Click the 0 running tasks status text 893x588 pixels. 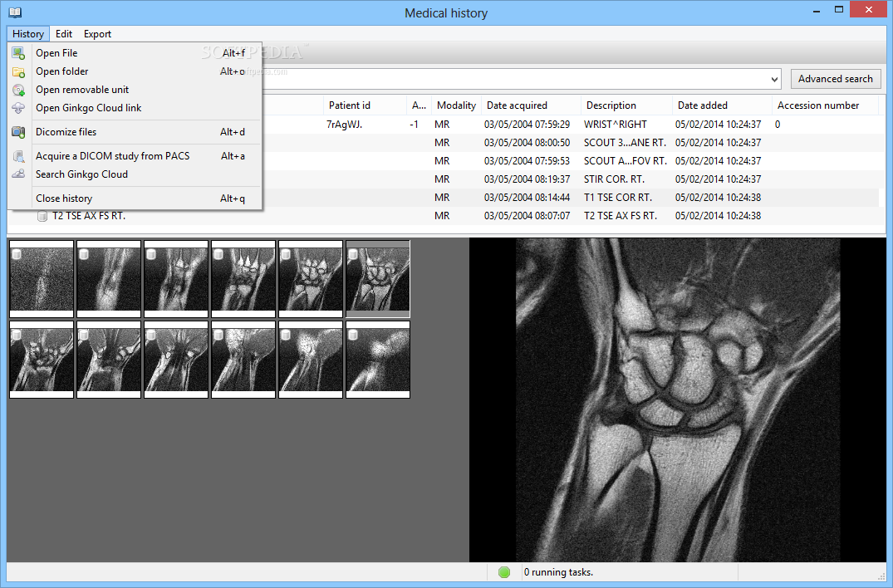click(x=558, y=572)
